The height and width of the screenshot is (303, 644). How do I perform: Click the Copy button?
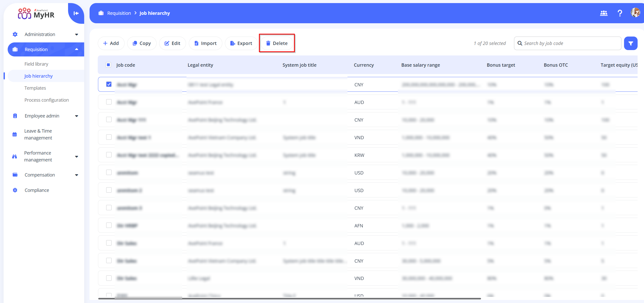point(142,43)
